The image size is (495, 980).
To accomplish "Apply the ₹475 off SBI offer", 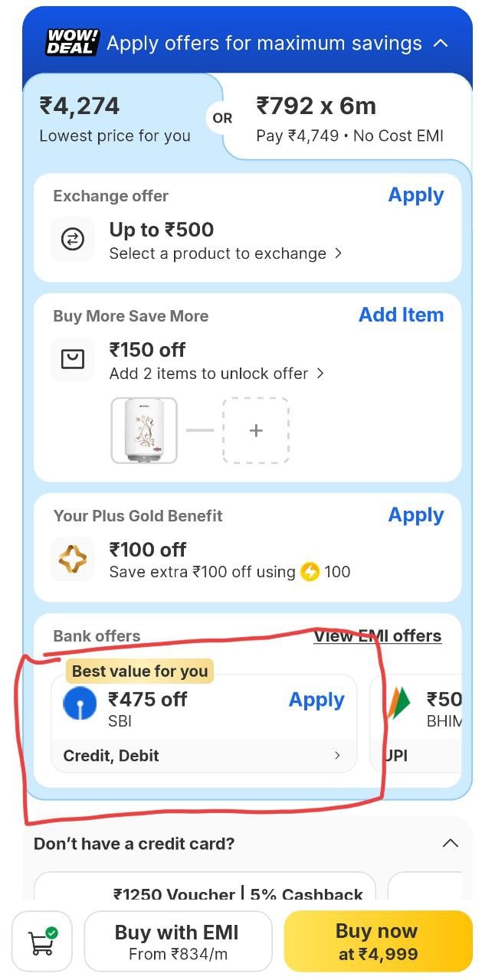I will (316, 700).
